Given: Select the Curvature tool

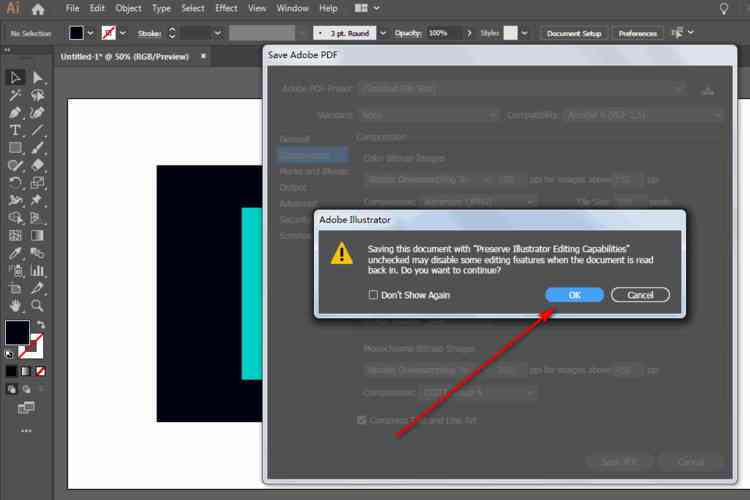Looking at the screenshot, I should point(37,113).
